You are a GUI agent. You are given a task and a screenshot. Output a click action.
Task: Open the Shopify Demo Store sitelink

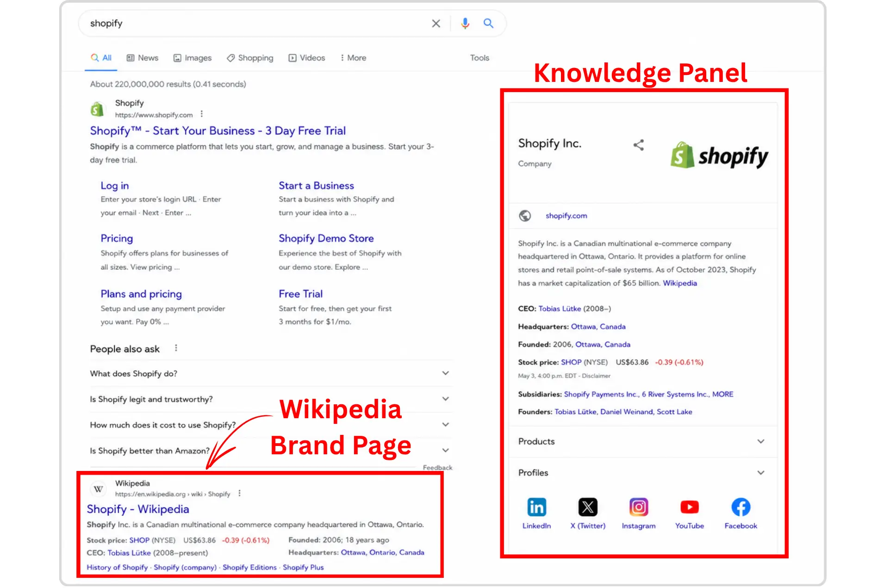pyautogui.click(x=326, y=239)
